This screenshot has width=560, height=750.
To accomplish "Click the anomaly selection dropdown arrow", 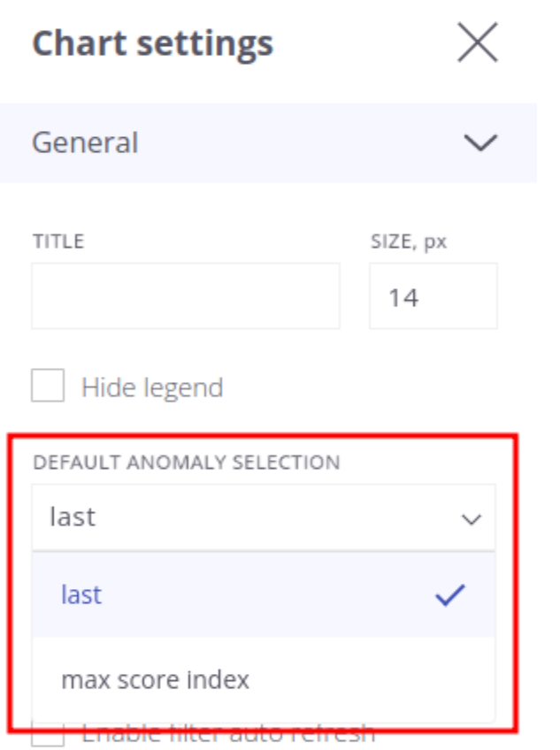I will [x=471, y=519].
